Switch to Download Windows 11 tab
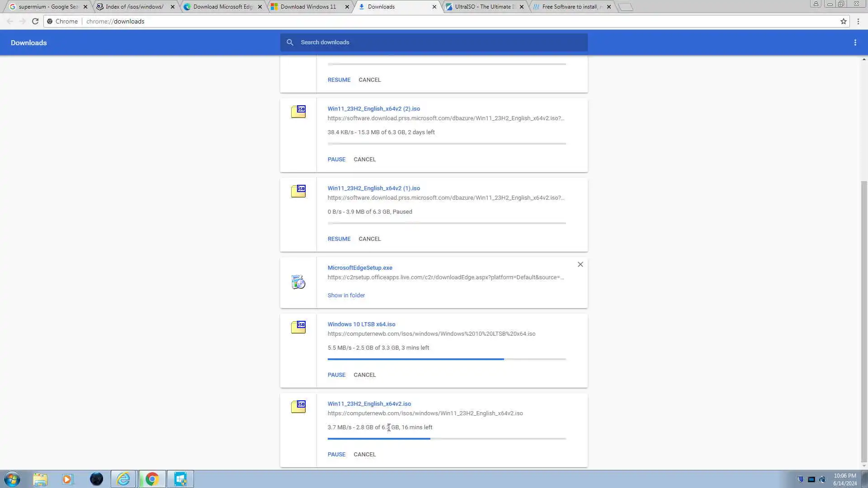The image size is (868, 488). pyautogui.click(x=308, y=7)
